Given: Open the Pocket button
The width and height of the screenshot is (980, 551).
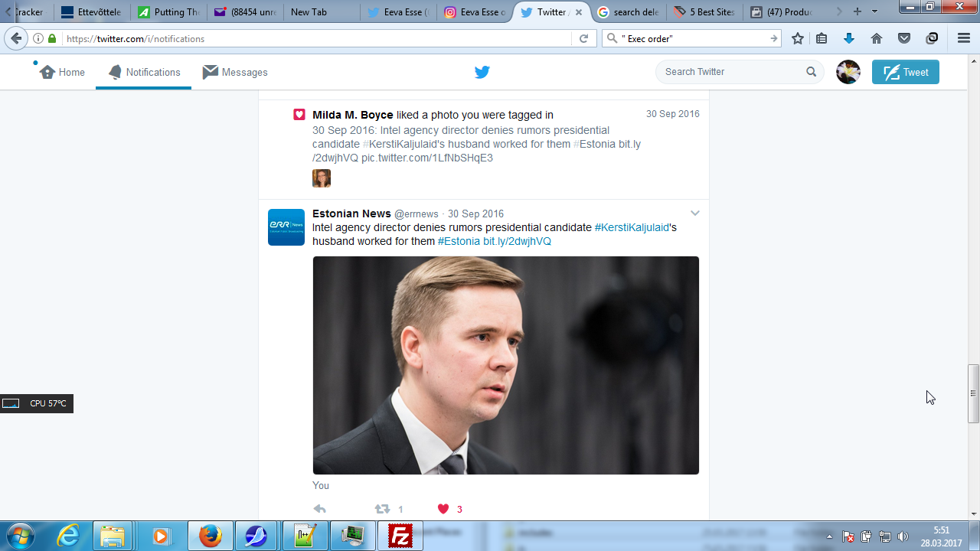Looking at the screenshot, I should 904,38.
